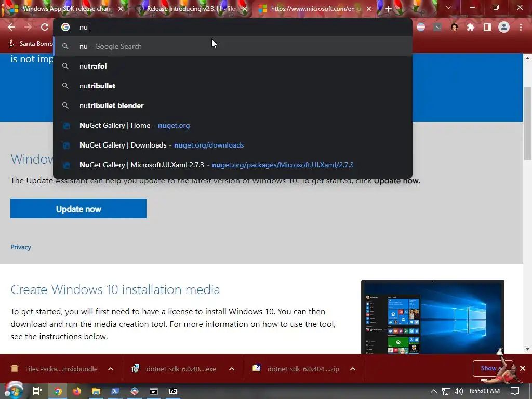Click the Windows 10 laptop image
This screenshot has height=399, width=532.
click(433, 316)
